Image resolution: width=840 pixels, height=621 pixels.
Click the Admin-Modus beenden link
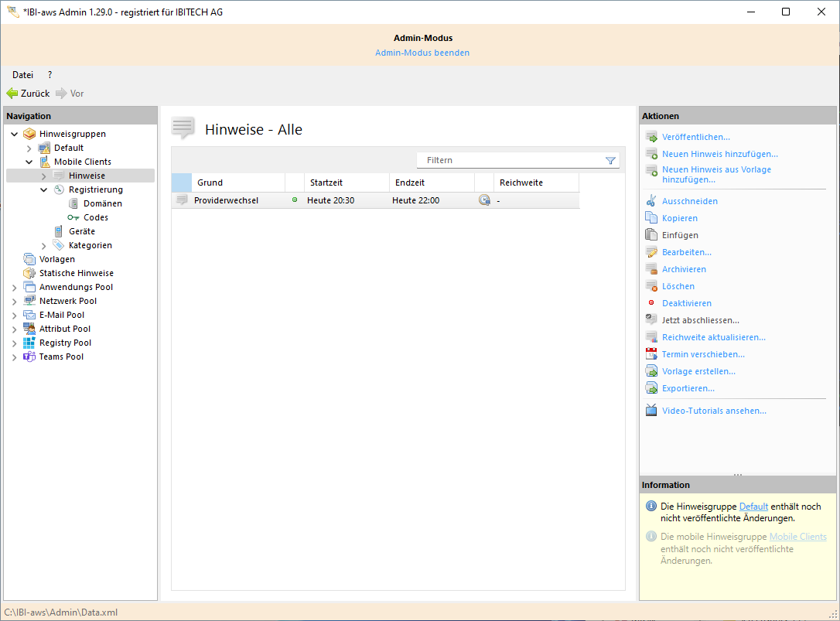(422, 53)
